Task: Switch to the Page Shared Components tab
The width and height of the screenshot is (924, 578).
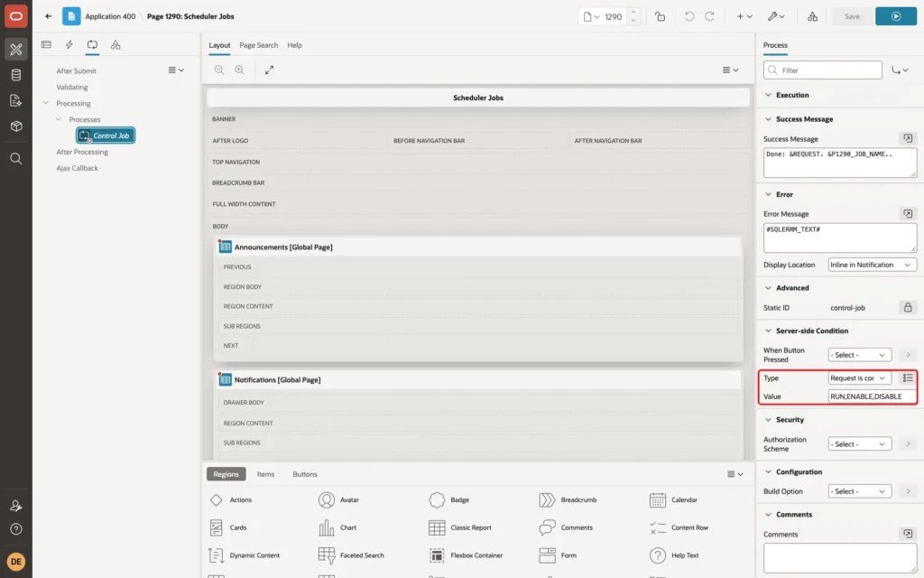Action: coord(115,45)
